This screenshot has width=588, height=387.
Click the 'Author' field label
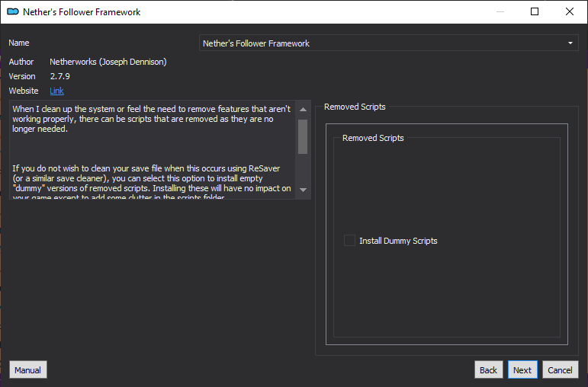(x=21, y=62)
